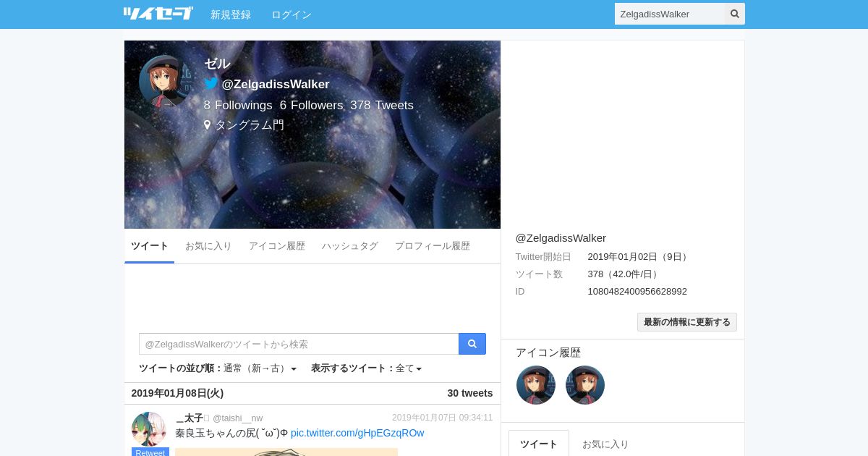Focus the header search field with ZelgadissWalker
Viewport: 868px width, 456px height.
click(x=670, y=14)
